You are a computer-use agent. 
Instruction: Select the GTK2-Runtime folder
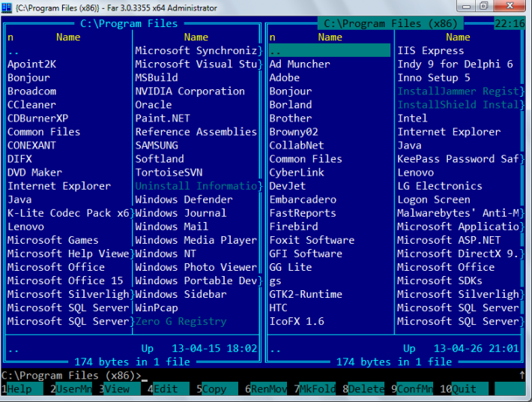306,294
